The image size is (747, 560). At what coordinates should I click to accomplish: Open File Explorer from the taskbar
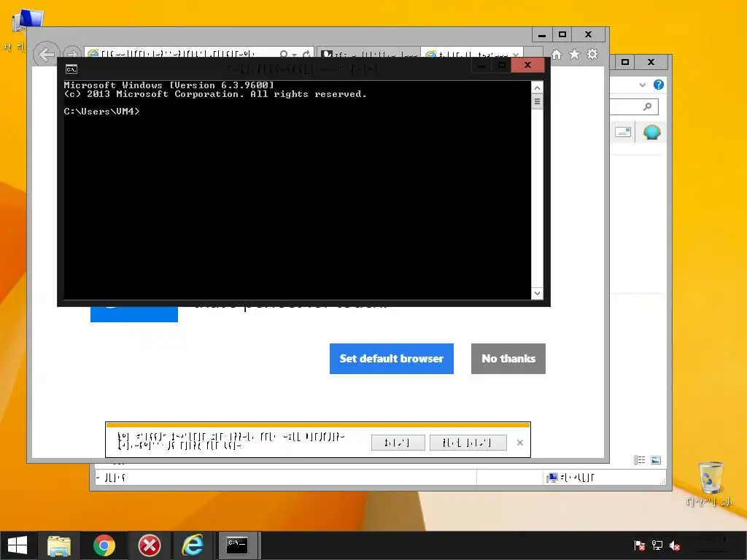pyautogui.click(x=59, y=545)
